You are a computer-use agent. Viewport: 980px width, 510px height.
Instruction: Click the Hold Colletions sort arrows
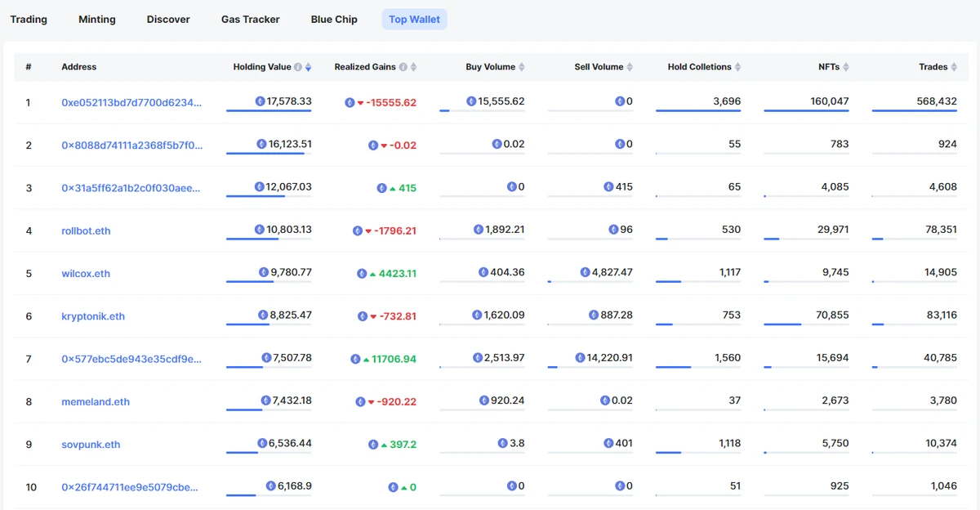(x=738, y=67)
